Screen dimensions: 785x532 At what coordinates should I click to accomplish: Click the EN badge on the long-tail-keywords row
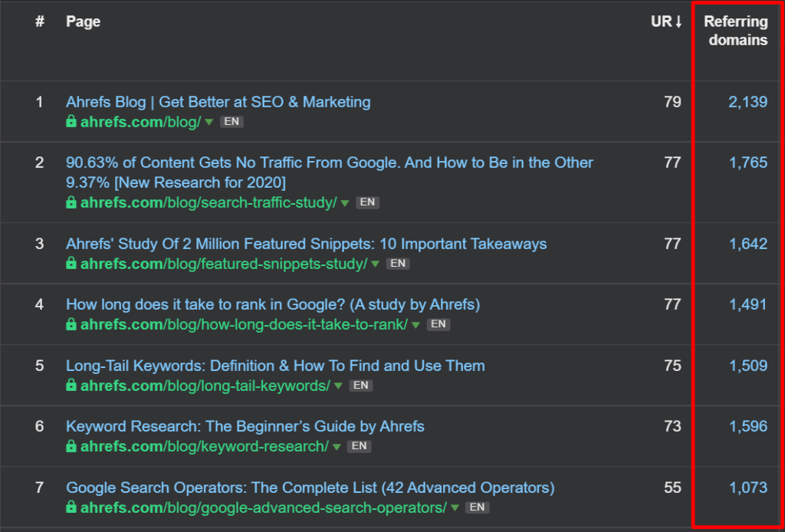coord(360,385)
